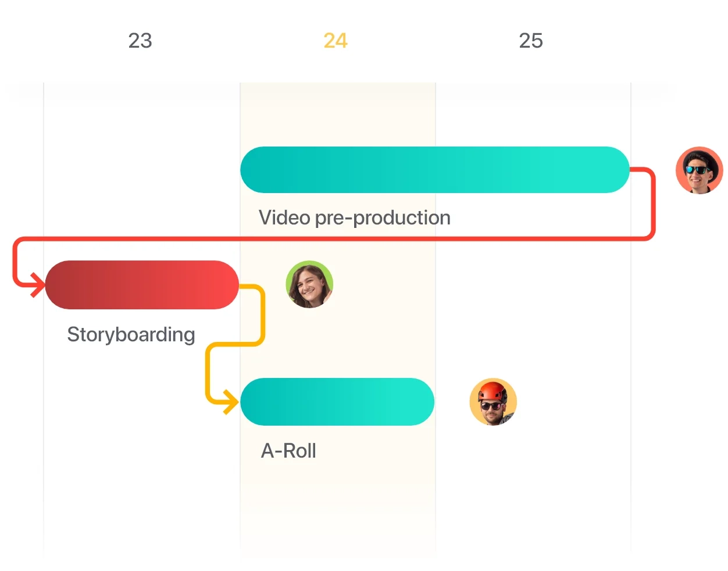Select day 25 in the timeline header

pos(531,41)
